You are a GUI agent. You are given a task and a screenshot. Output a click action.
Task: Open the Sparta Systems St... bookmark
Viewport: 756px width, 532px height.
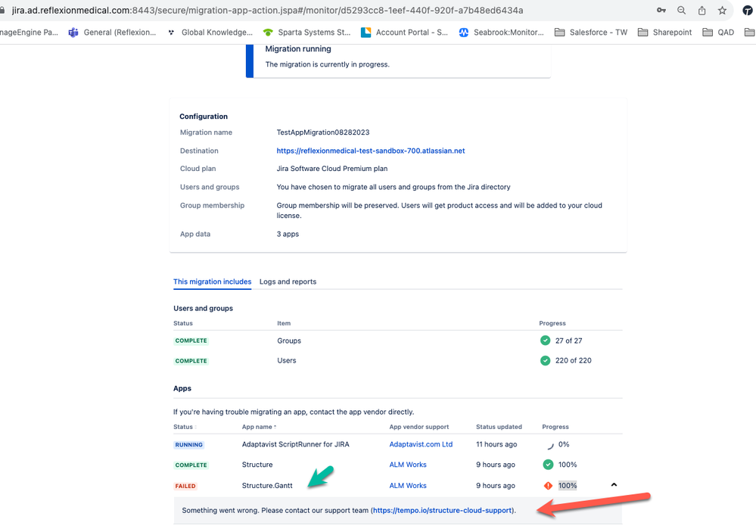[306, 33]
